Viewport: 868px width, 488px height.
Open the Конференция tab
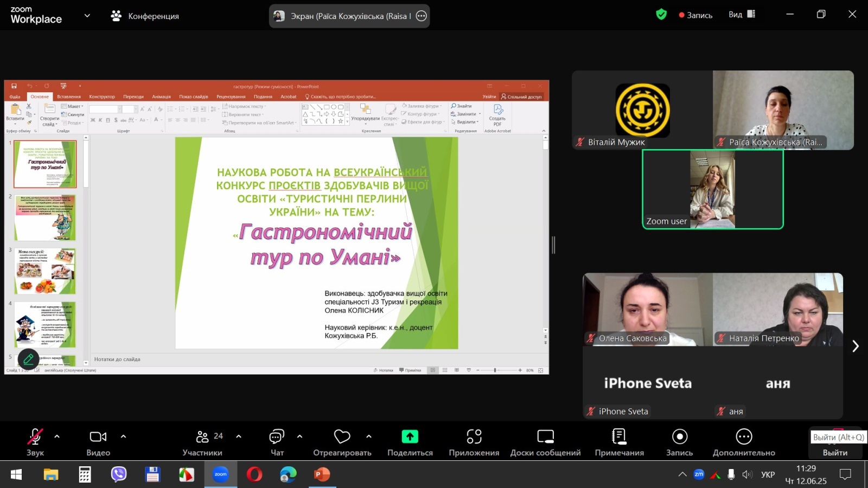pos(145,16)
